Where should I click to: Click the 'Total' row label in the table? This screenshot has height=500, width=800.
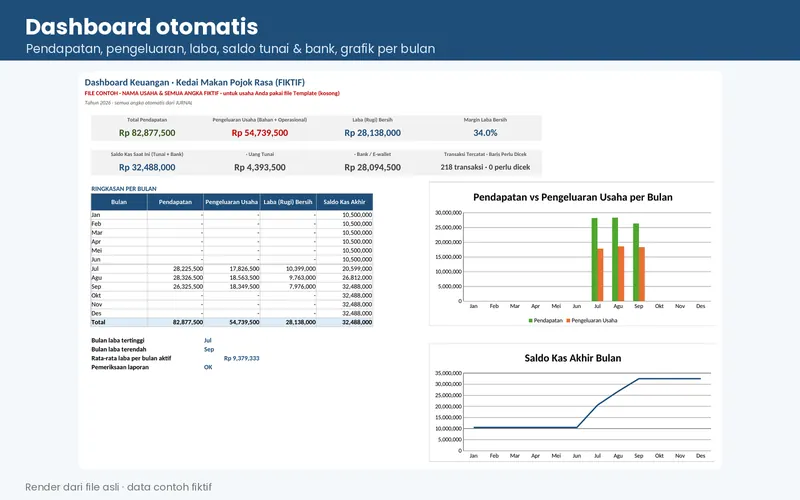click(x=98, y=322)
